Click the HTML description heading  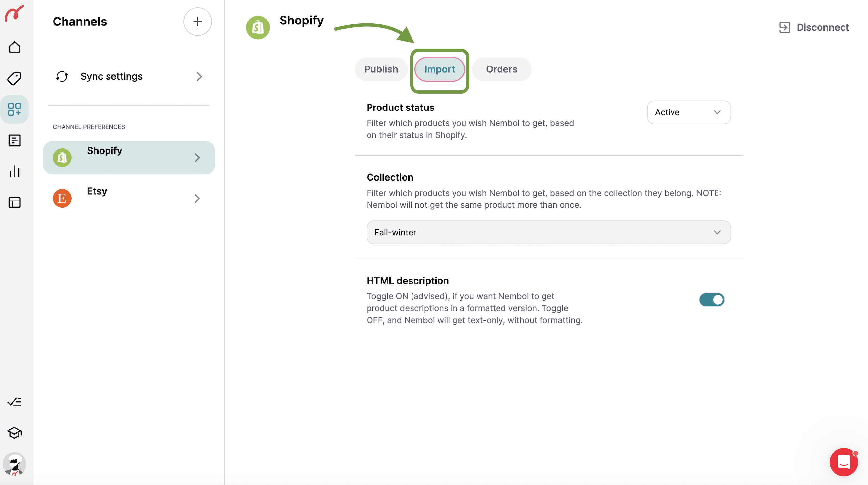click(408, 281)
